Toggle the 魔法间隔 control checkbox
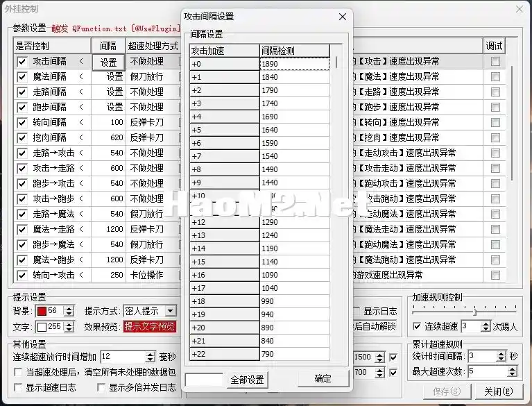The height and width of the screenshot is (406, 532). tap(22, 77)
